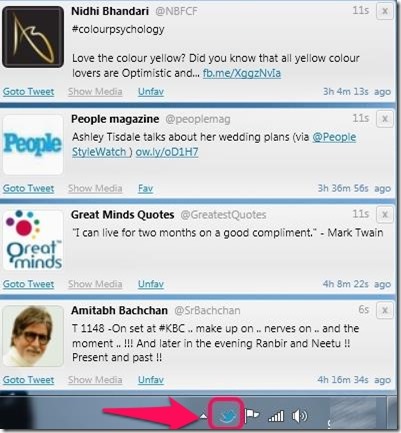Dismiss the Amitabh Bachchan tweet notification
The width and height of the screenshot is (401, 433).
[384, 310]
